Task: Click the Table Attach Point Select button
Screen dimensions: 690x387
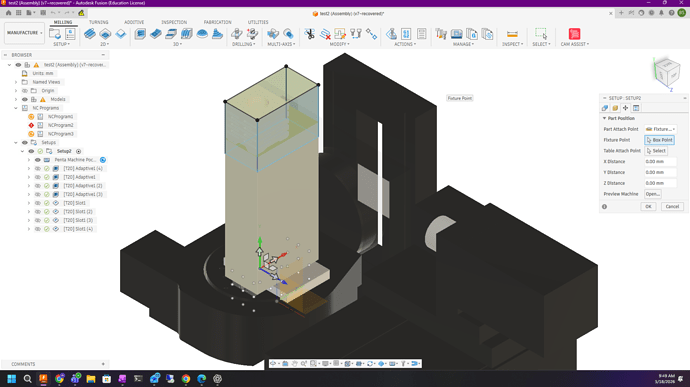Action: (656, 151)
